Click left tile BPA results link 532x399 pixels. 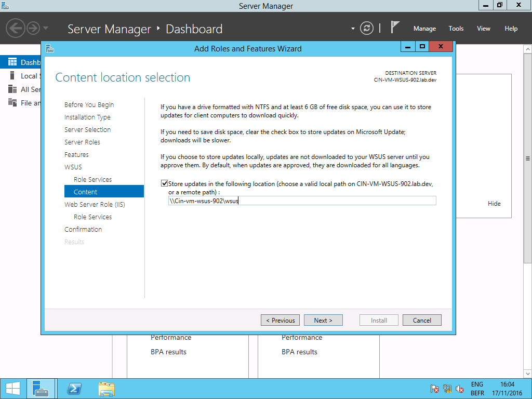click(169, 352)
